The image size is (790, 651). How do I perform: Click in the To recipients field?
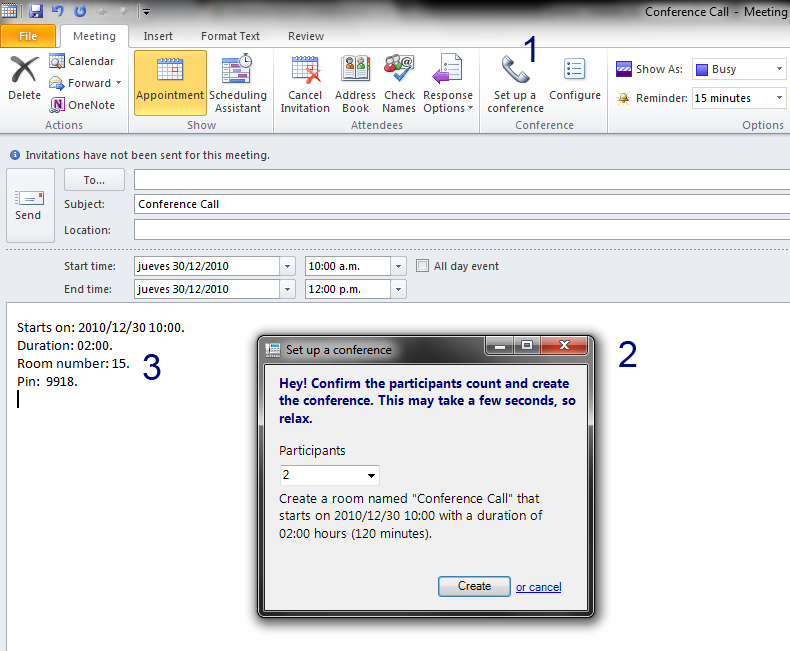(462, 180)
